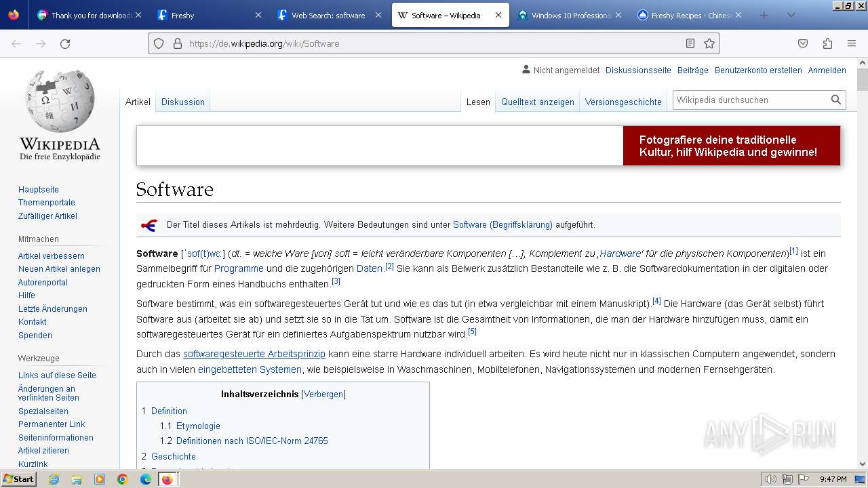Bookmark this page with the star icon
Viewport: 868px width, 488px height.
(709, 43)
